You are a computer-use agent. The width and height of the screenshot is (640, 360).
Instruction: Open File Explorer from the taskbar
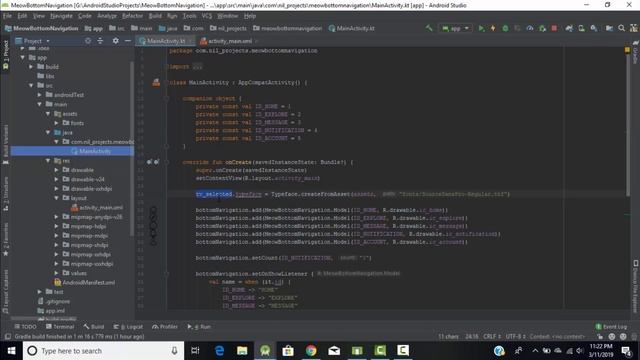point(242,350)
